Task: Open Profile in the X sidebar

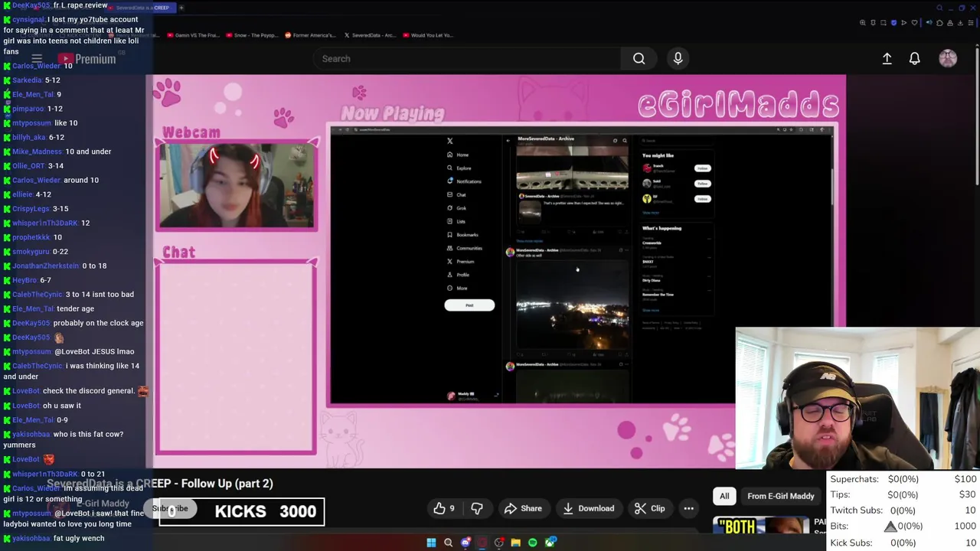Action: pos(458,275)
